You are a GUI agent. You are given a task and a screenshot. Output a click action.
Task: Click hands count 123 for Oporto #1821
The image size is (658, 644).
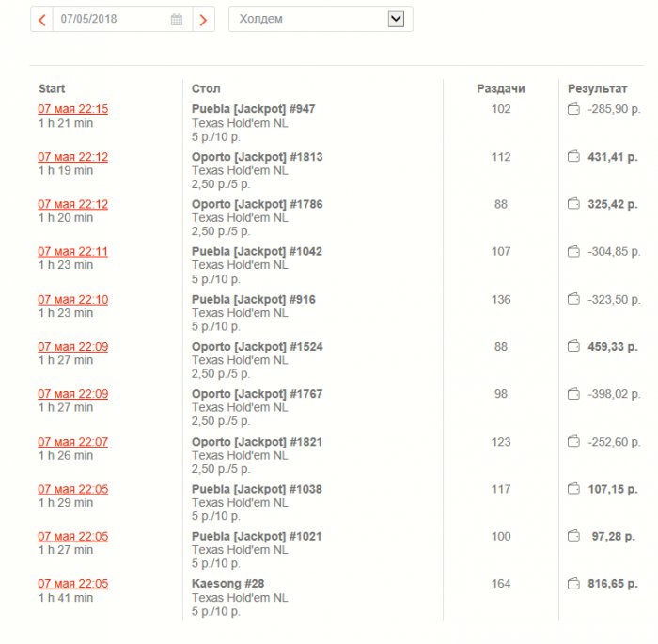pyautogui.click(x=501, y=442)
